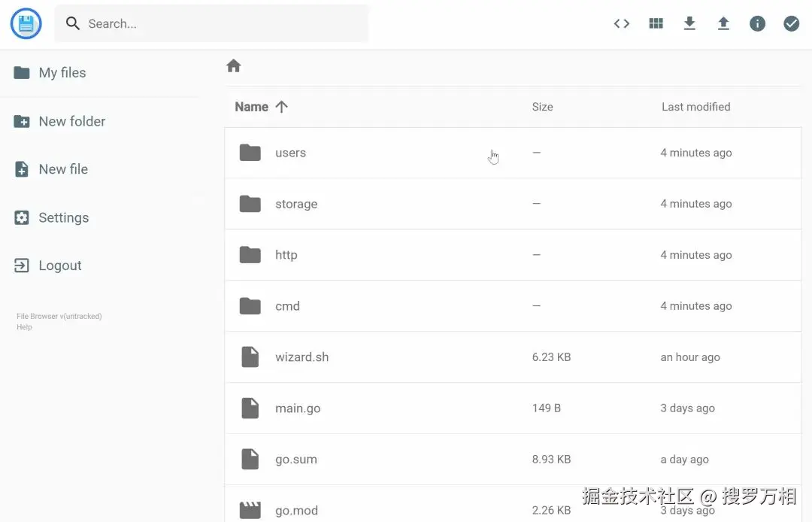This screenshot has height=522, width=812.
Task: Toggle the shell code brackets icon
Action: [622, 23]
